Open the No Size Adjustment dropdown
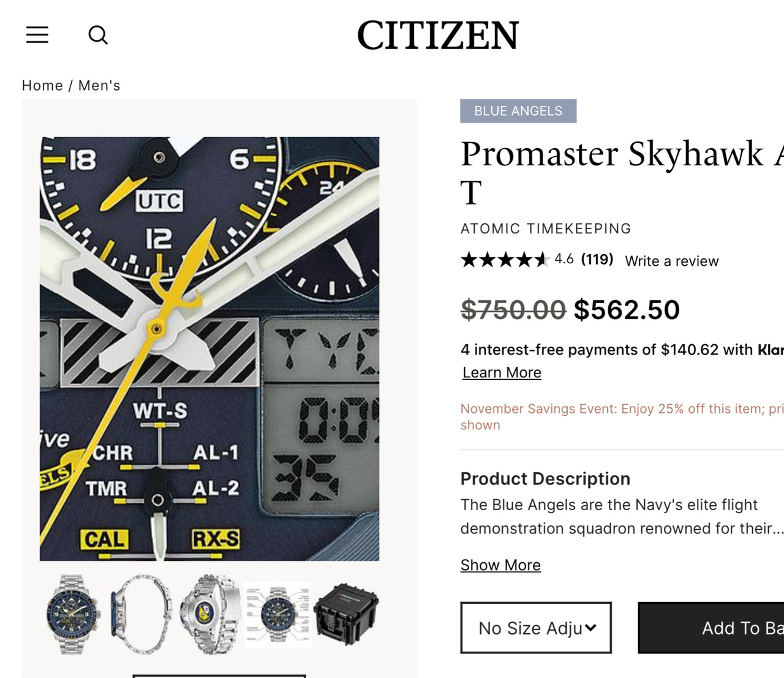The image size is (784, 678). click(536, 628)
